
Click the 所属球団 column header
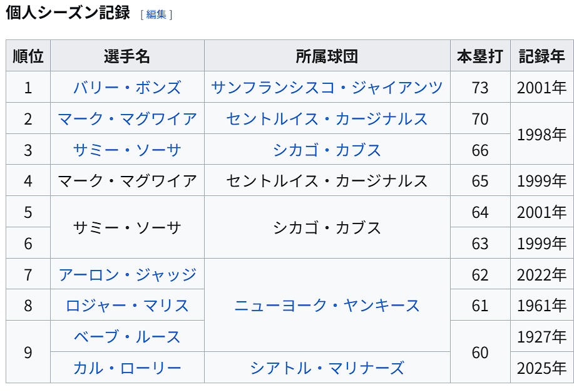[327, 56]
